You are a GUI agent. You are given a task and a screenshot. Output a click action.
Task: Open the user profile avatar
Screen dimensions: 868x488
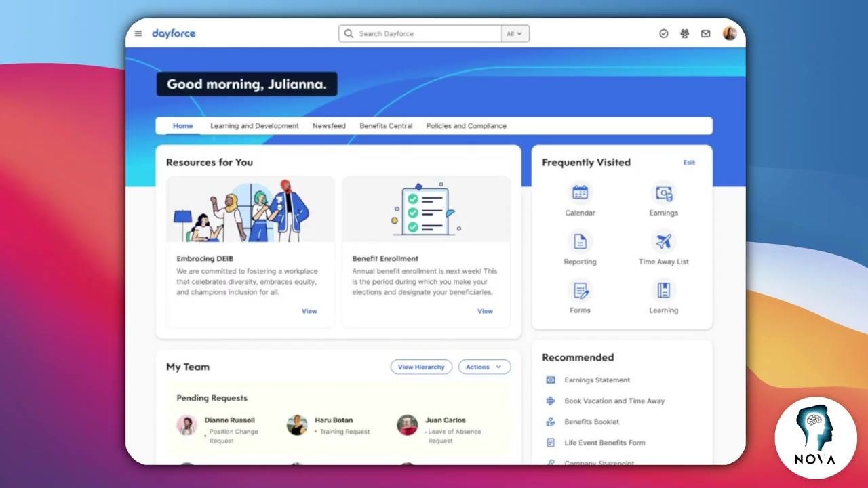pos(730,33)
